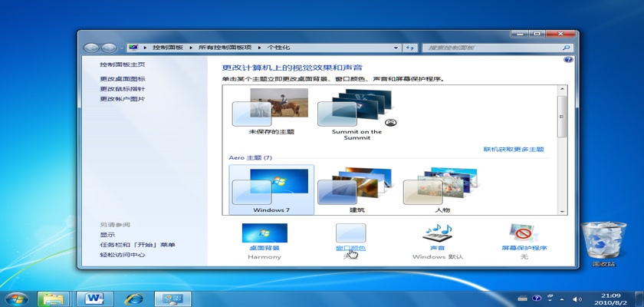Screen dimensions: 644x307
Task: Launch Internet Explorer from taskbar
Action: 135,298
